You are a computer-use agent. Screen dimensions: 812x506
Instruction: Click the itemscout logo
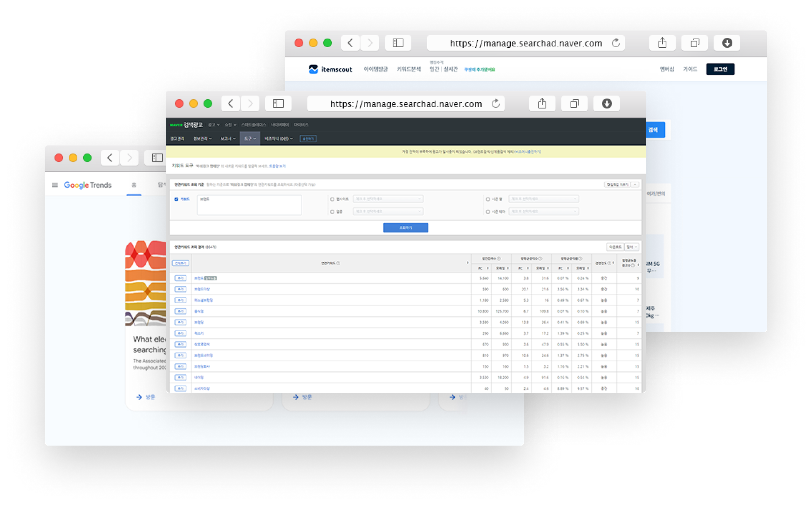(x=331, y=69)
